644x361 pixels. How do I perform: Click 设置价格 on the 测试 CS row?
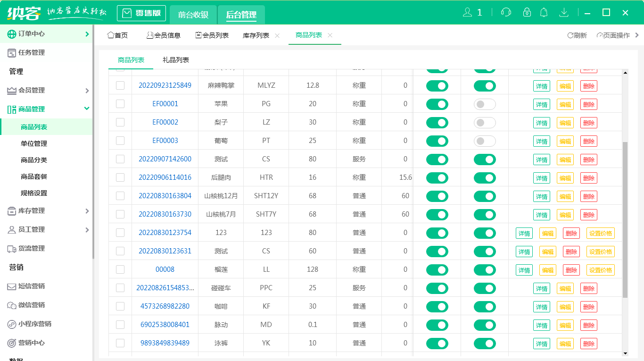pyautogui.click(x=600, y=251)
